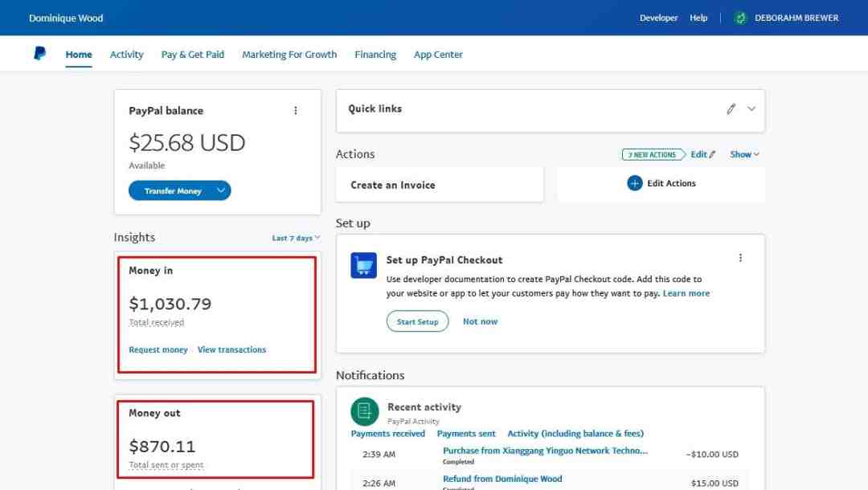Viewport: 868px width, 490px height.
Task: Open the Financing menu
Action: coord(375,54)
